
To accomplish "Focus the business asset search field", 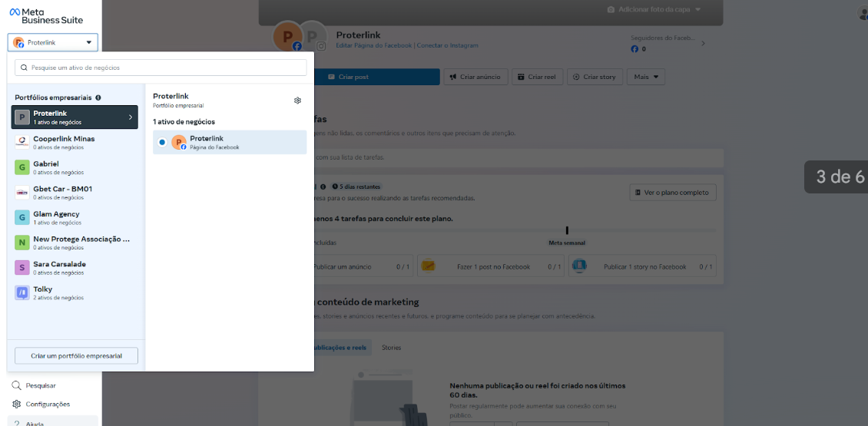I will tap(161, 68).
